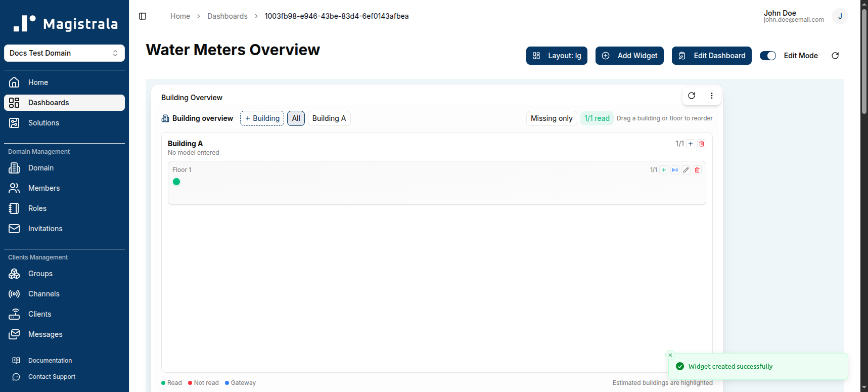Click the Not read legend entry
This screenshot has width=868, height=392.
tap(203, 383)
